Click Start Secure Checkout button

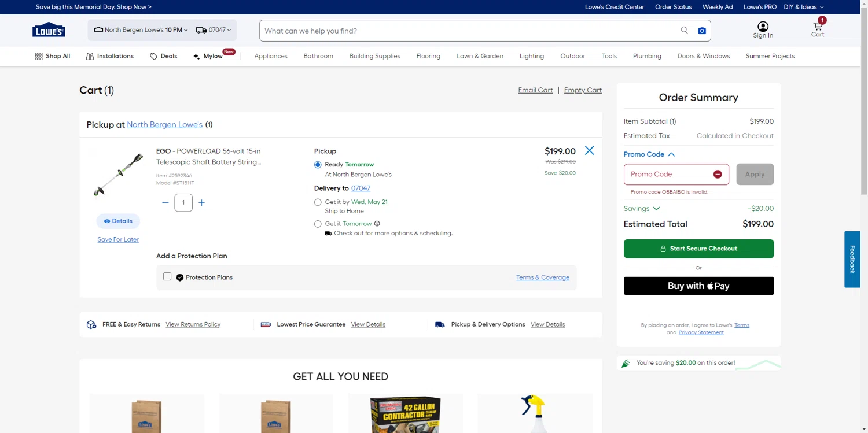[x=698, y=249]
